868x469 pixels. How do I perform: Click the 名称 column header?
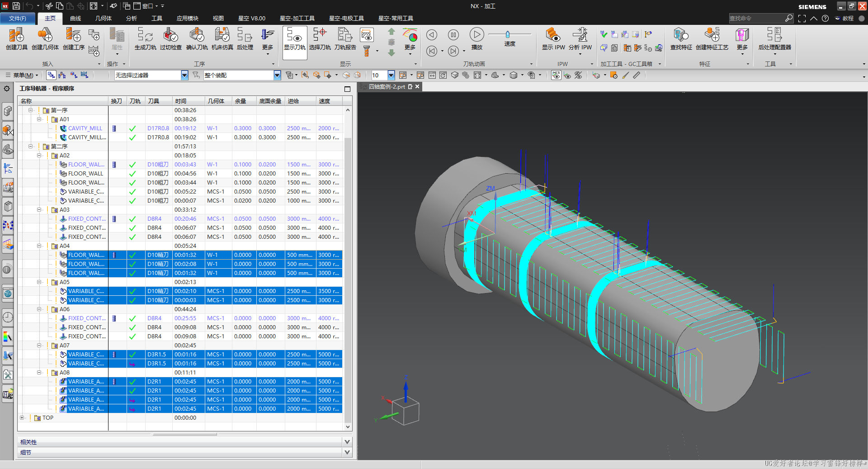(x=63, y=101)
